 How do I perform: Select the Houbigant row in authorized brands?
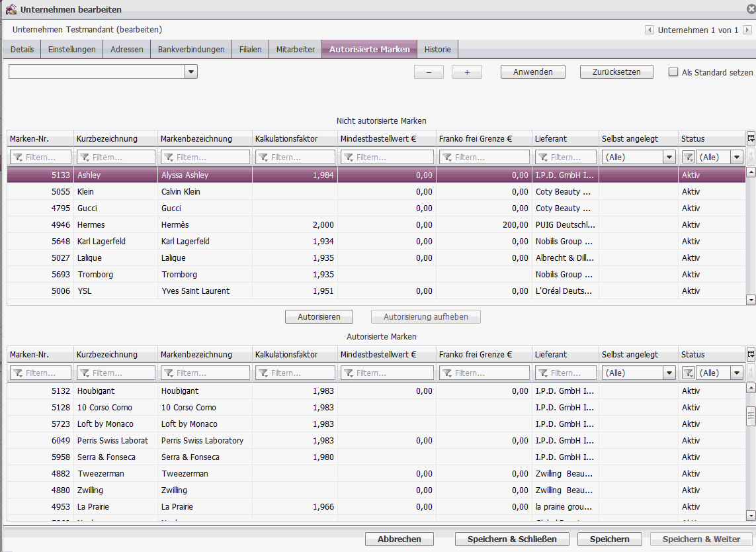point(376,391)
